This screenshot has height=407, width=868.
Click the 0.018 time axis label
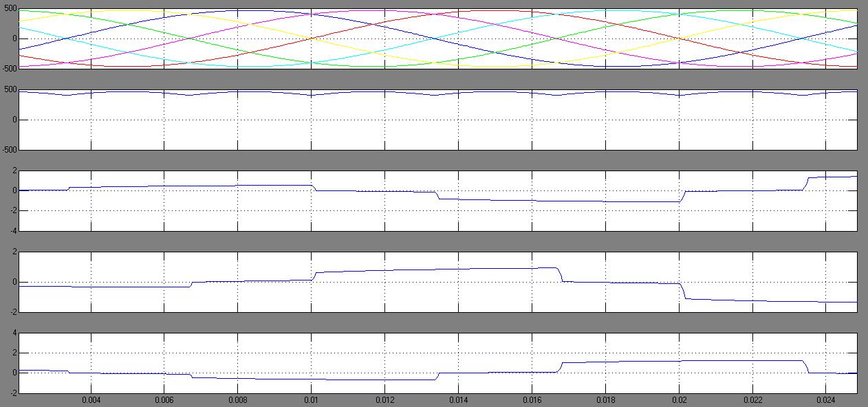(x=606, y=399)
